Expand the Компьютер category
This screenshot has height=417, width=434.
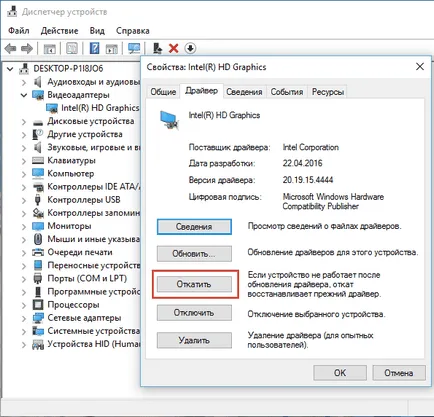coord(24,174)
